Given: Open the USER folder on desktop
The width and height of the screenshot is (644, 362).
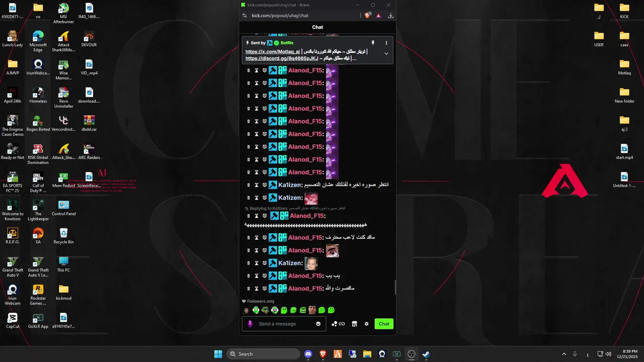Looking at the screenshot, I should pyautogui.click(x=599, y=39).
